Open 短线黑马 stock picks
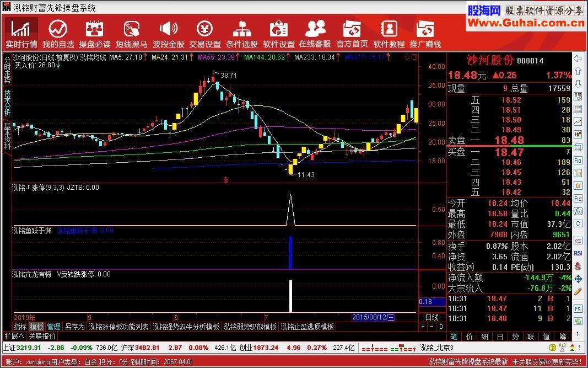The image size is (588, 368). (131, 33)
